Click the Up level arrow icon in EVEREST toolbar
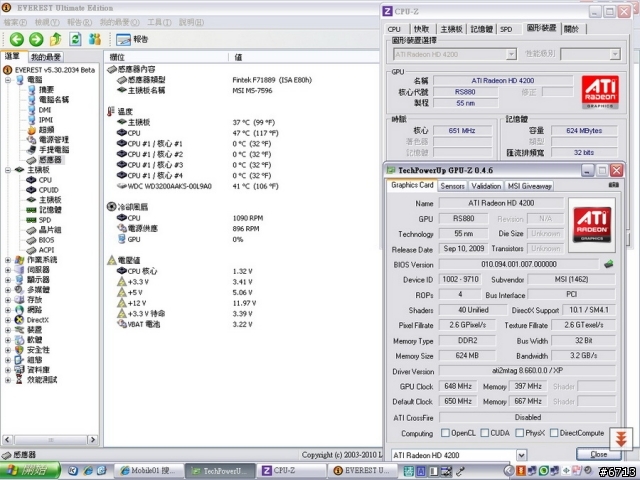Screen dimensions: 640x480 (56, 39)
